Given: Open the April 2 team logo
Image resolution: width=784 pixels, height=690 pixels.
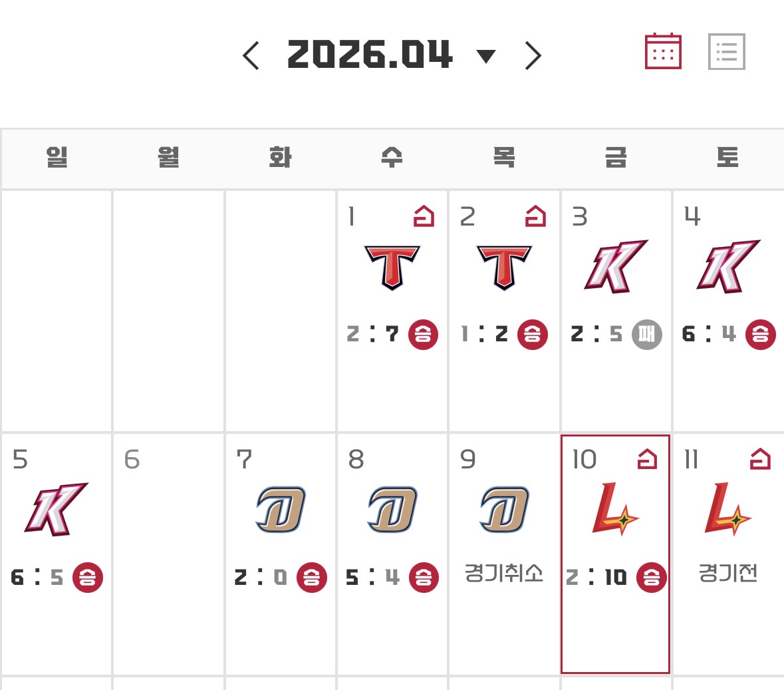Looking at the screenshot, I should (504, 267).
